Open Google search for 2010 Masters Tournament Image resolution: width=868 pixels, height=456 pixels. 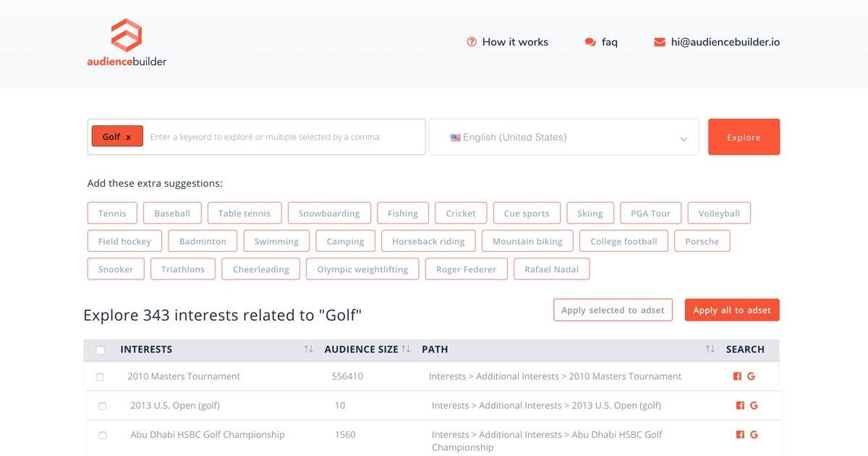[x=751, y=376]
